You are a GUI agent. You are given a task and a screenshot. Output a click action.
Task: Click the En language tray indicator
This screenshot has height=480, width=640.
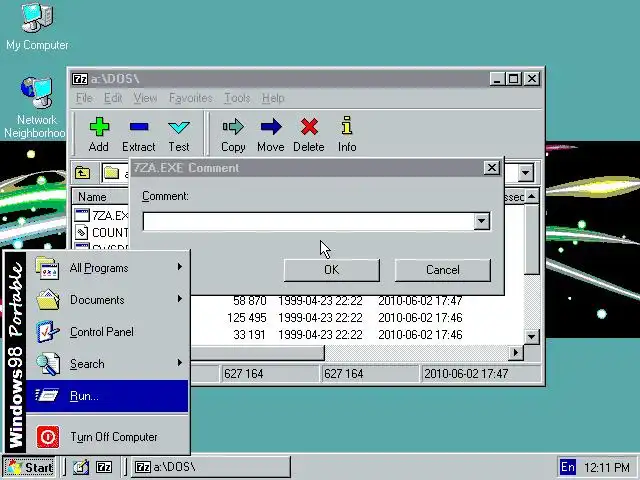pos(567,467)
